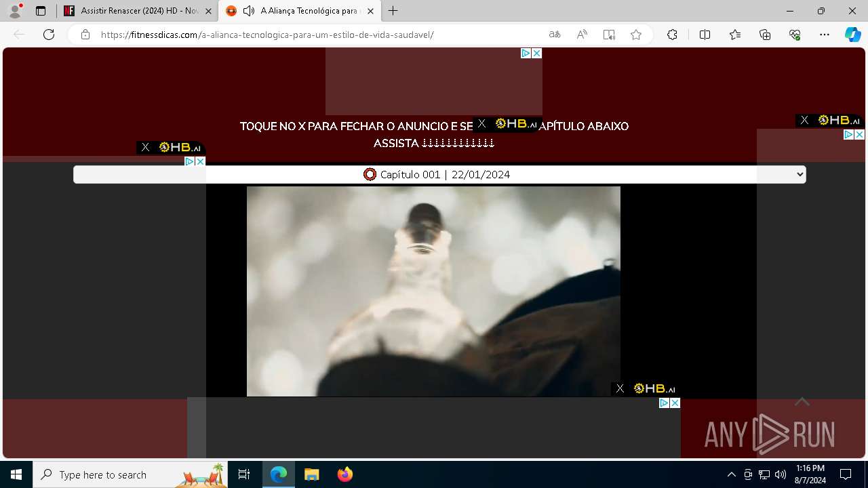The image size is (868, 488).
Task: Select the A Aliança Tecnológica tab
Action: point(300,11)
